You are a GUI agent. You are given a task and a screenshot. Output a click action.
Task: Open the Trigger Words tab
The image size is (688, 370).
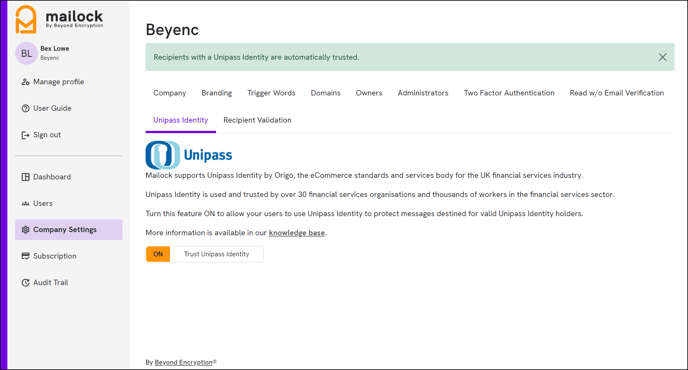(x=271, y=93)
